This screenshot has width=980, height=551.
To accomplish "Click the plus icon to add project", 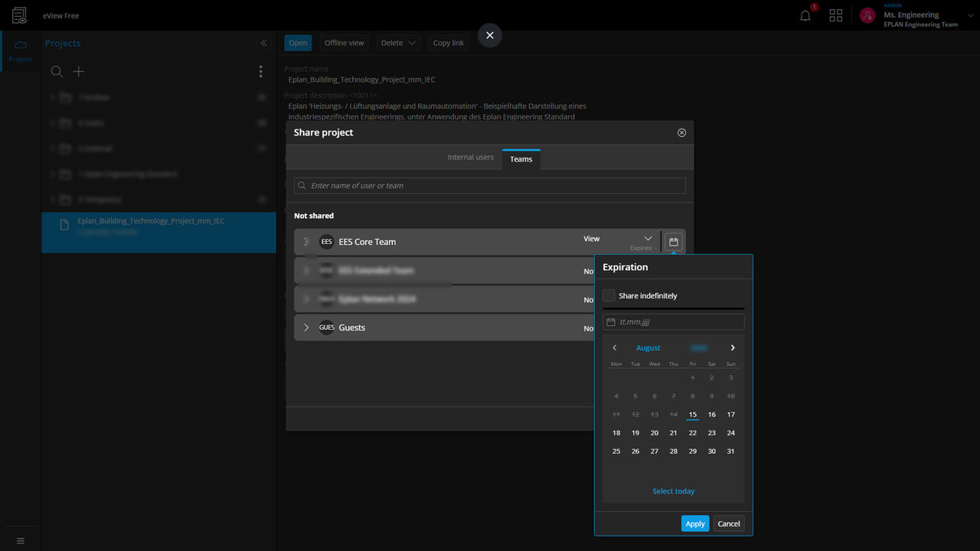I will coord(79,72).
